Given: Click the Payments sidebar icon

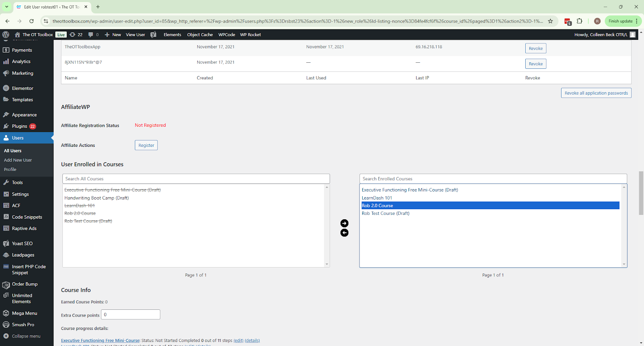Looking at the screenshot, I should point(6,50).
